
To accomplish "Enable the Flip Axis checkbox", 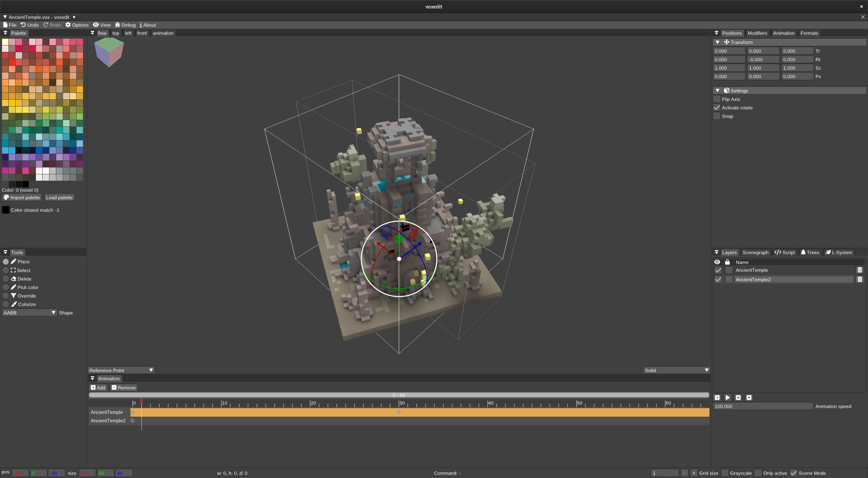I will [717, 99].
